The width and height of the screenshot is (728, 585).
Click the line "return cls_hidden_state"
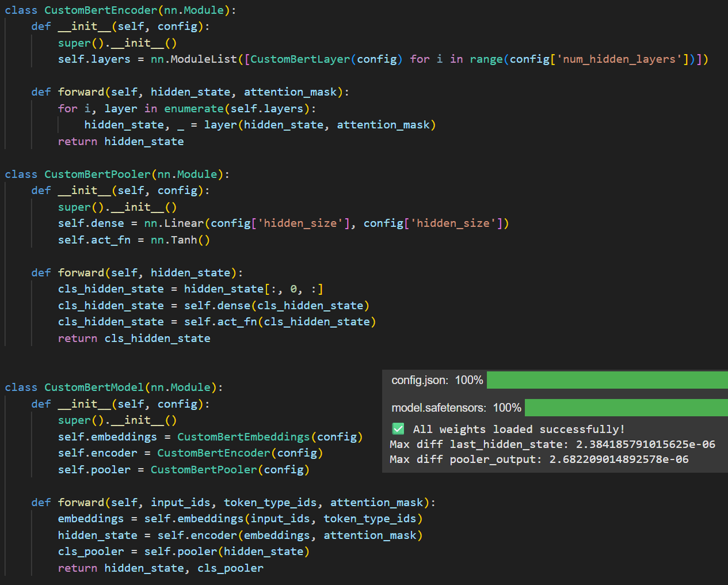134,338
